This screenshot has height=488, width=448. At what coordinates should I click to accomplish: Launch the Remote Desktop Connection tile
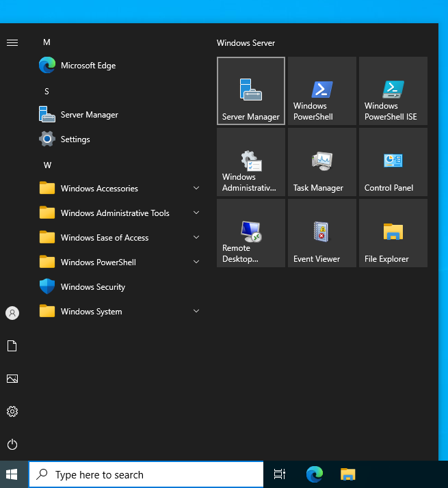[251, 233]
